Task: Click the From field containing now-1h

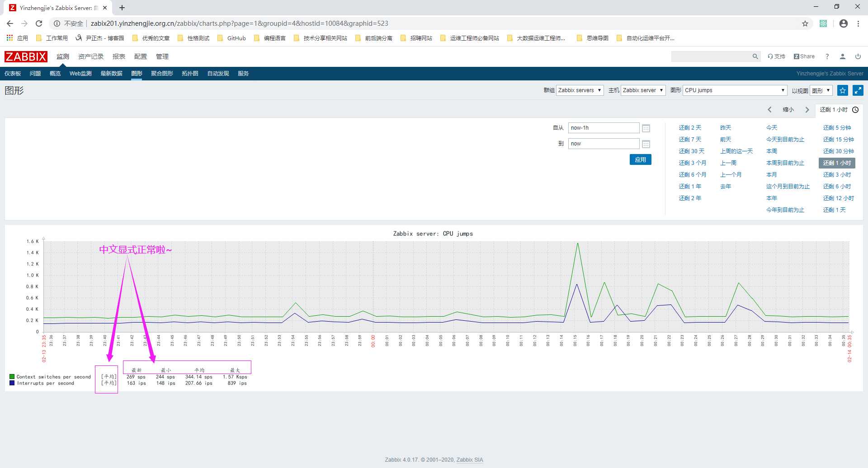Action: pyautogui.click(x=604, y=128)
